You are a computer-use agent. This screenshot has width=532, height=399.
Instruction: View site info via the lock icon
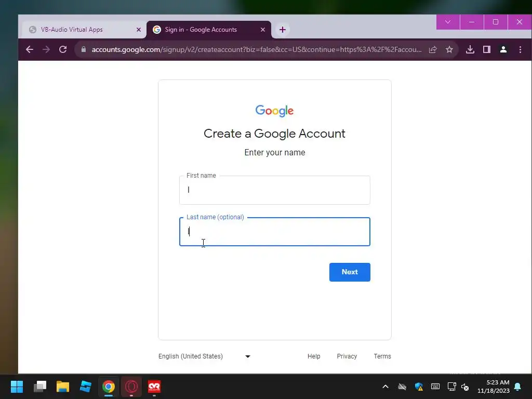coord(84,49)
